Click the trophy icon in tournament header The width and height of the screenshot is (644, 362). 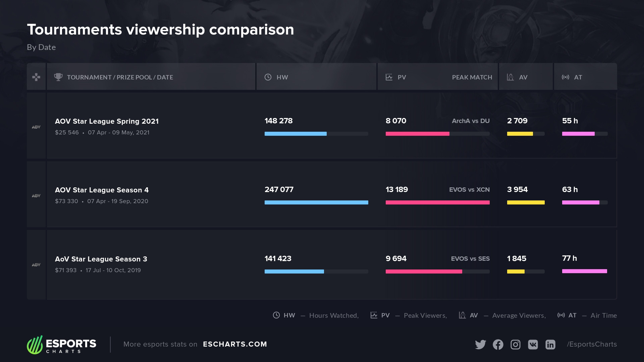58,77
